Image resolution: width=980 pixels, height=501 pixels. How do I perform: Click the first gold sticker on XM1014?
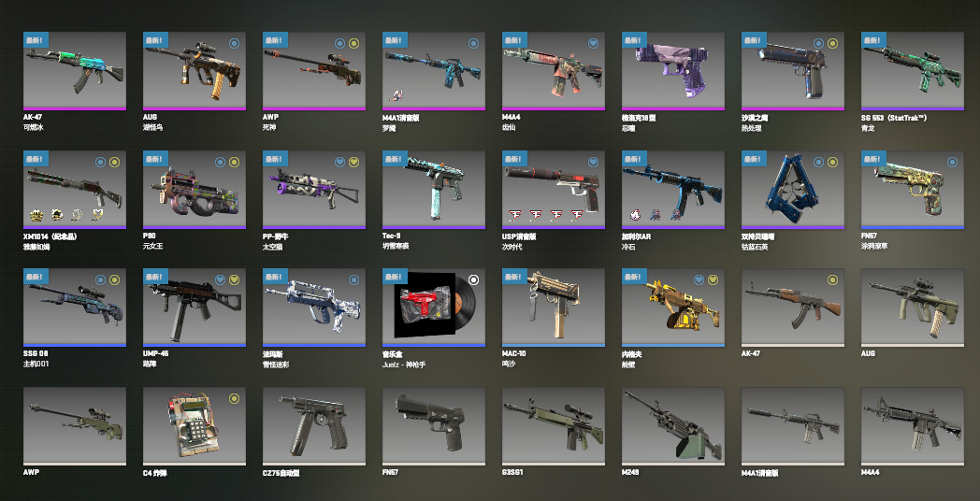(36, 215)
